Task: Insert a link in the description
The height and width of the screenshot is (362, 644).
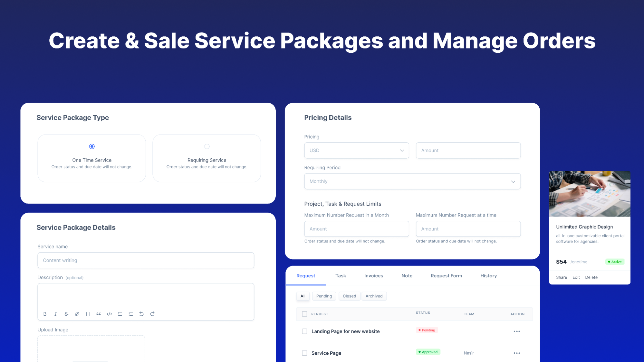Action: pyautogui.click(x=77, y=314)
